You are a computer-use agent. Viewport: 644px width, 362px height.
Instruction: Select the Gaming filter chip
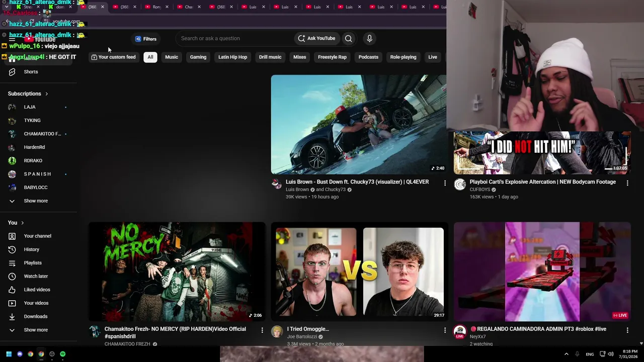198,57
